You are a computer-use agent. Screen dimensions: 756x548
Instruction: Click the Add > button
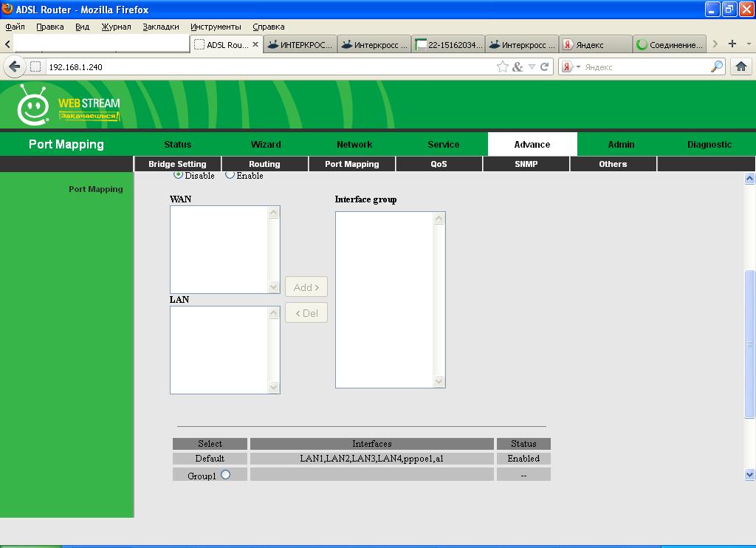(306, 287)
